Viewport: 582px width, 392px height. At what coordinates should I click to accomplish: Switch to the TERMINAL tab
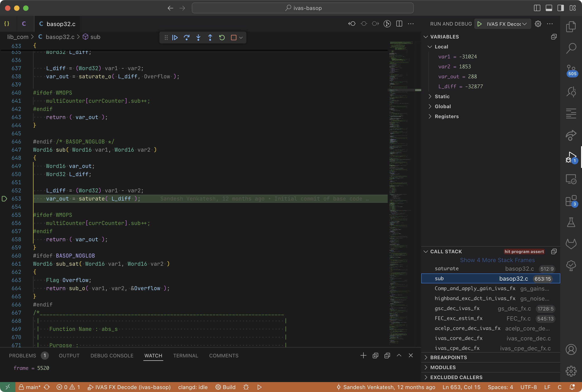point(185,356)
